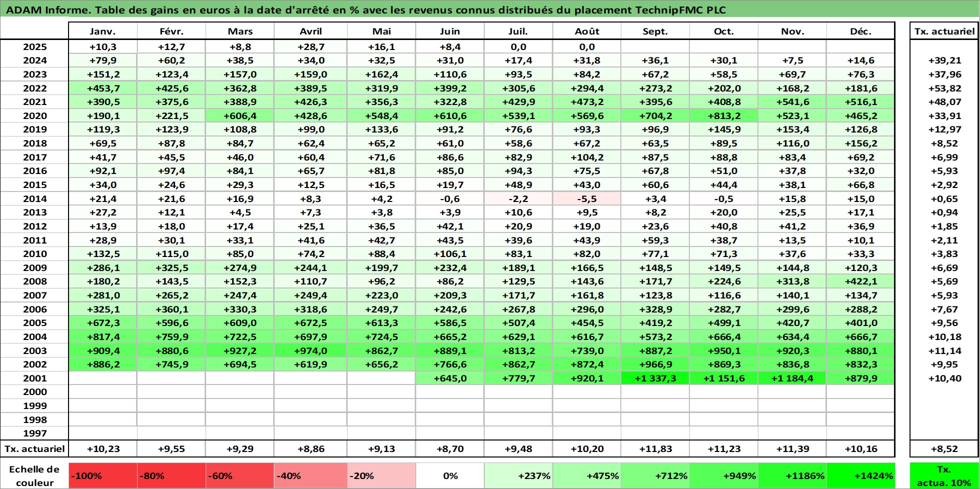Click the +1424% green color scale swatch
This screenshot has width=980, height=489.
[860, 475]
